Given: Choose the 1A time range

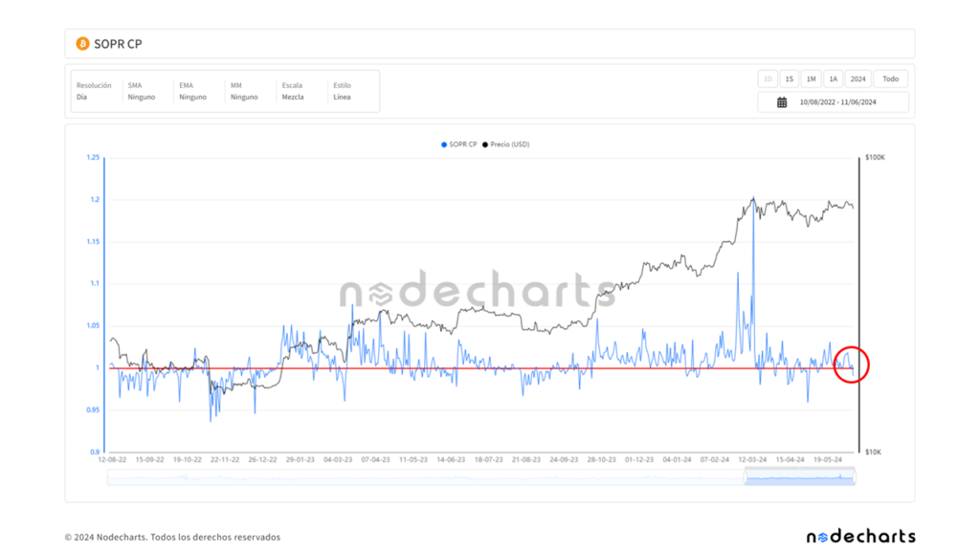Looking at the screenshot, I should point(834,79).
